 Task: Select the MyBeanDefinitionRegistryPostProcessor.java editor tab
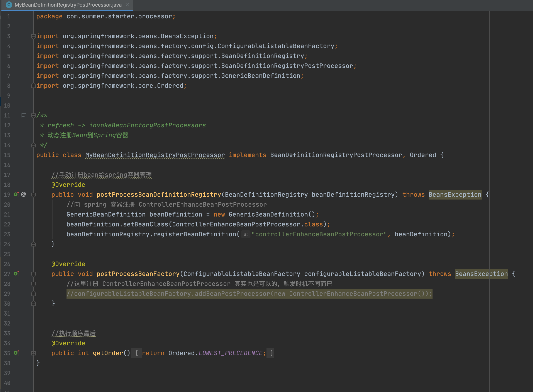click(x=67, y=5)
